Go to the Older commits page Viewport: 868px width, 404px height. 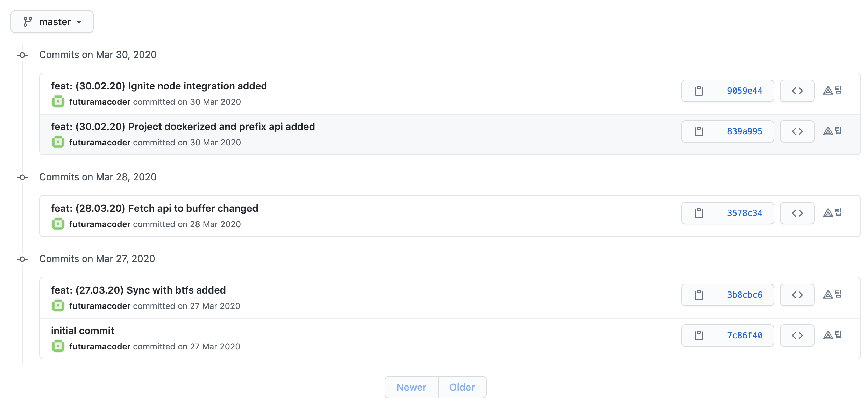pos(462,387)
